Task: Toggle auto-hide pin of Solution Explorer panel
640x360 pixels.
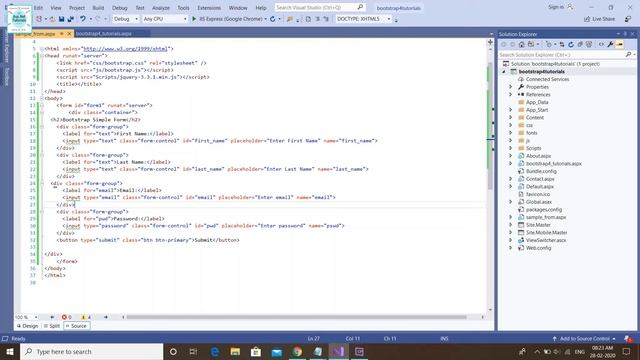Action: (625, 34)
